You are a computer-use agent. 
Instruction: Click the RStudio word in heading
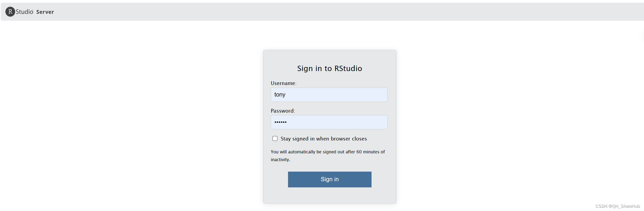tap(348, 68)
